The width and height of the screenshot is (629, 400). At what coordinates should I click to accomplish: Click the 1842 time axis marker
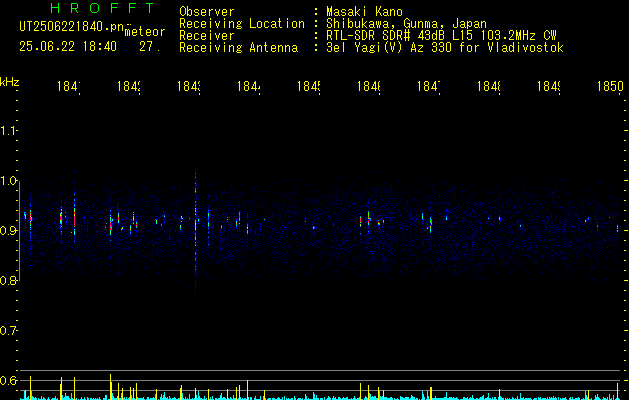pos(128,86)
